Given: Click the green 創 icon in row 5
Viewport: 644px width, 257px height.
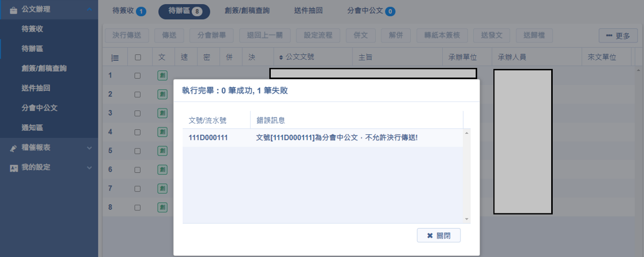Looking at the screenshot, I should [162, 151].
